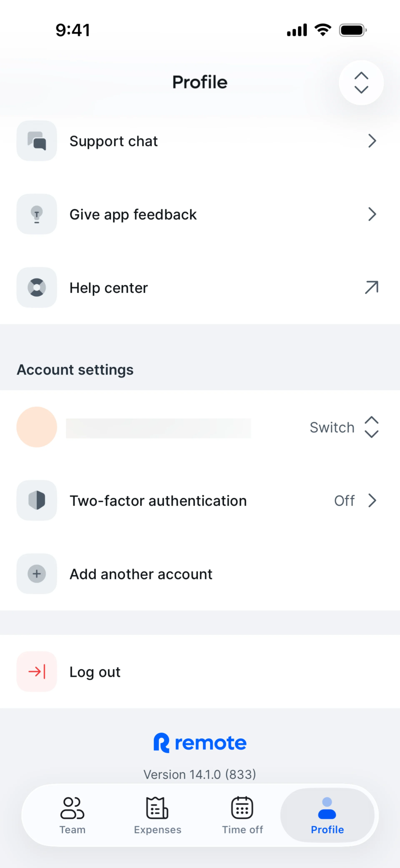This screenshot has width=400, height=868.
Task: Click Switch account chevrons
Action: [x=371, y=427]
